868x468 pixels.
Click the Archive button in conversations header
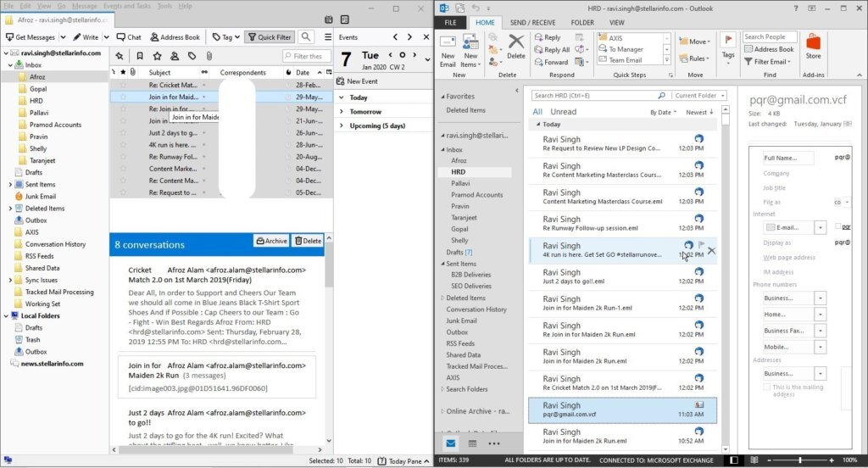pos(272,241)
